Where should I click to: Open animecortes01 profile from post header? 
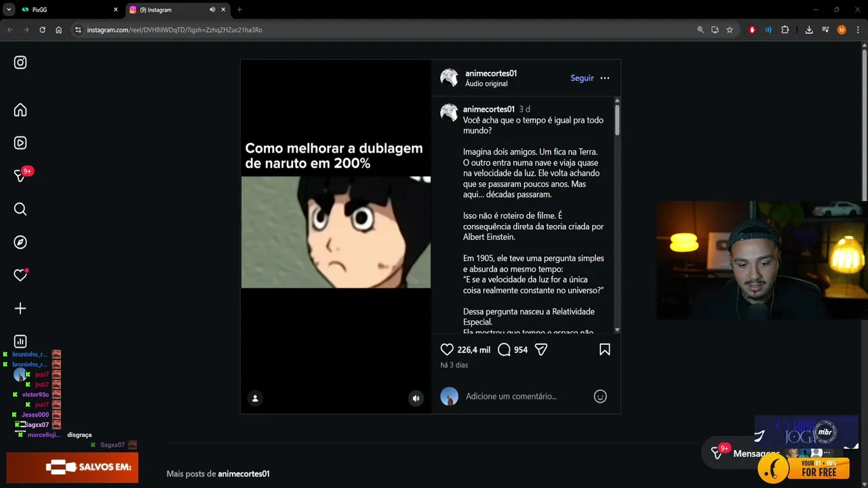coord(491,73)
